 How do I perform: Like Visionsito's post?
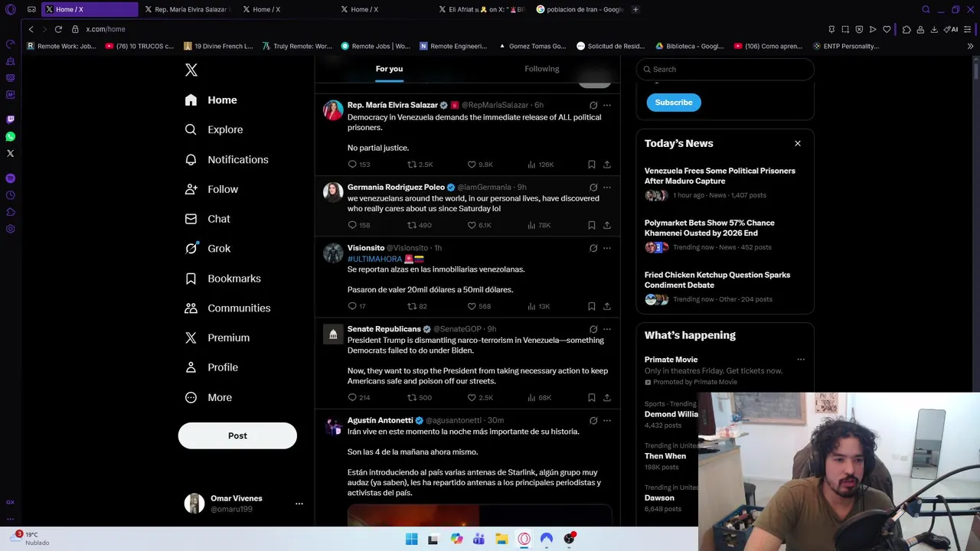pos(472,306)
